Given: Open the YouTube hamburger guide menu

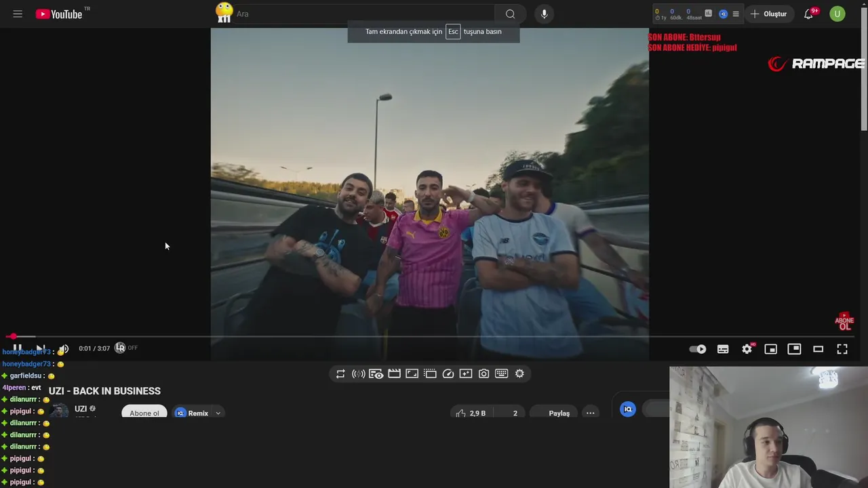Looking at the screenshot, I should (18, 14).
